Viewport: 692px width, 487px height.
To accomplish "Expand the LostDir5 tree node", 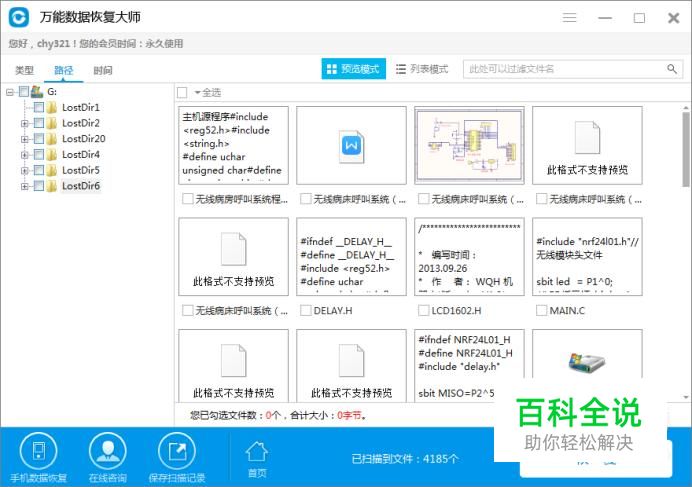I will click(x=25, y=170).
